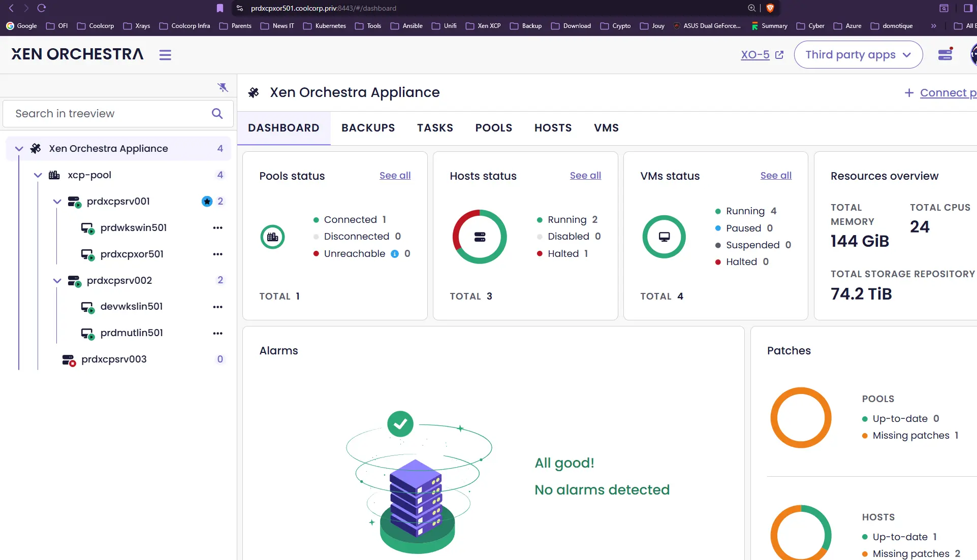This screenshot has width=977, height=560.
Task: Click the hamburger menu icon beside the logo
Action: pyautogui.click(x=165, y=55)
